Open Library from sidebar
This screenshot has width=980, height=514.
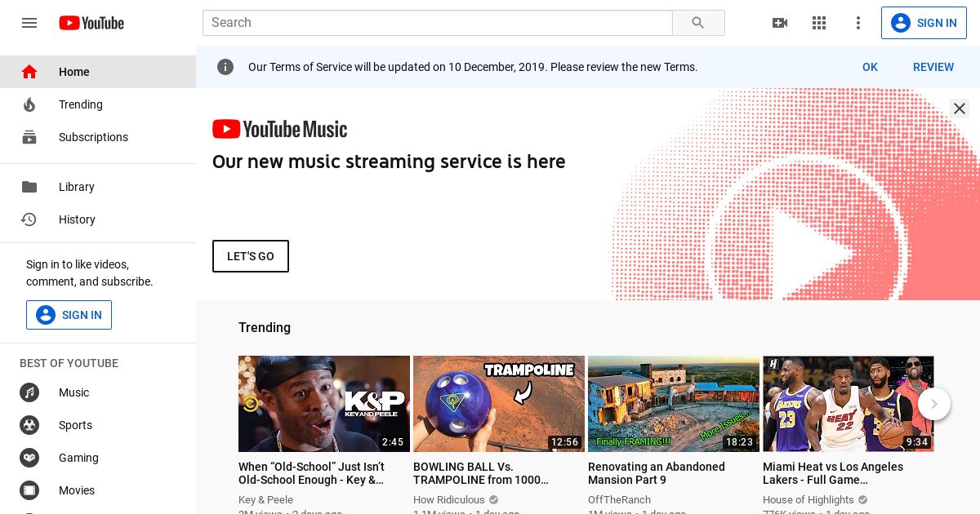click(98, 187)
